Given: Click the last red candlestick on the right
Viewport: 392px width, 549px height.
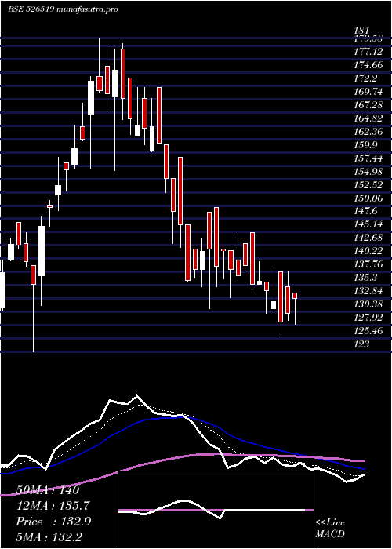Looking at the screenshot, I should point(295,296).
